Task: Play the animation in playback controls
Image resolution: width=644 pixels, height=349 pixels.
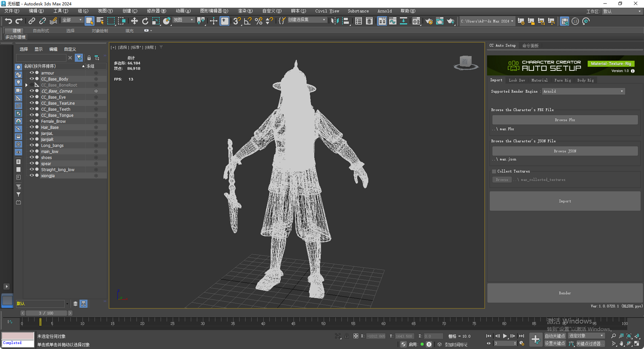Action: click(x=505, y=336)
